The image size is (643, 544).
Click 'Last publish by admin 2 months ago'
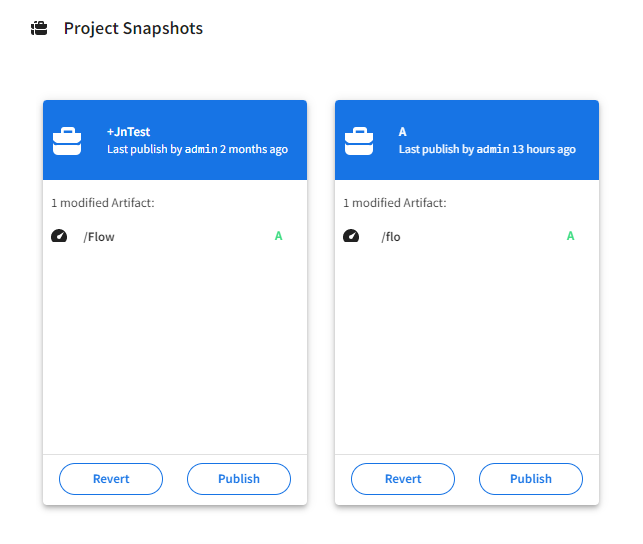[197, 149]
